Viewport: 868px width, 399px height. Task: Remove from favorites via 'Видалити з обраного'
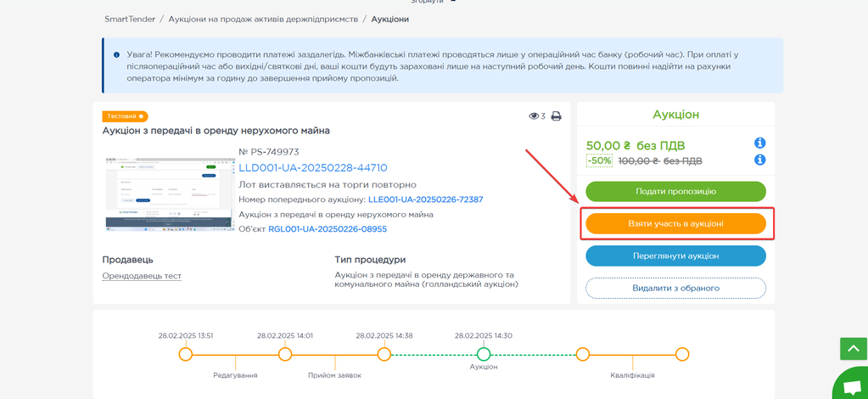[675, 288]
